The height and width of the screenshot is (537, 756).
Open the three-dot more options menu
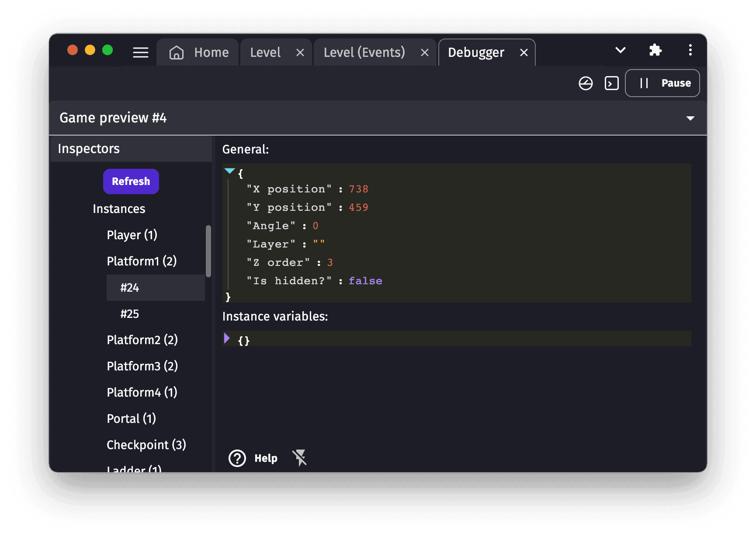[690, 50]
